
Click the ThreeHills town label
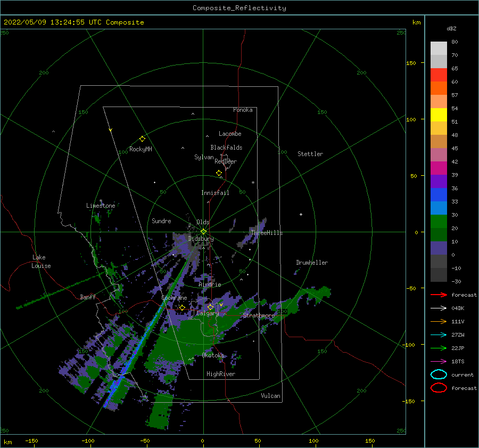[267, 233]
